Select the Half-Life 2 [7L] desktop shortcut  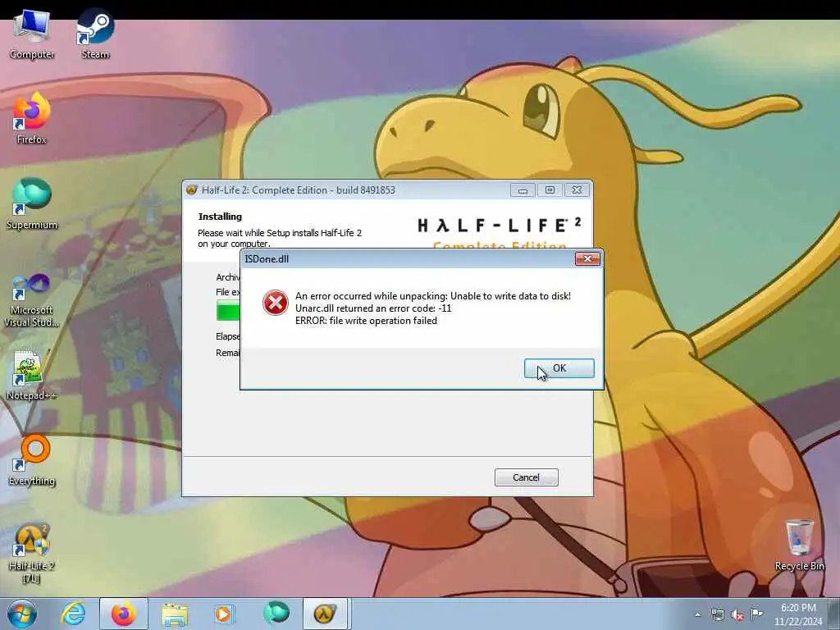tap(32, 554)
